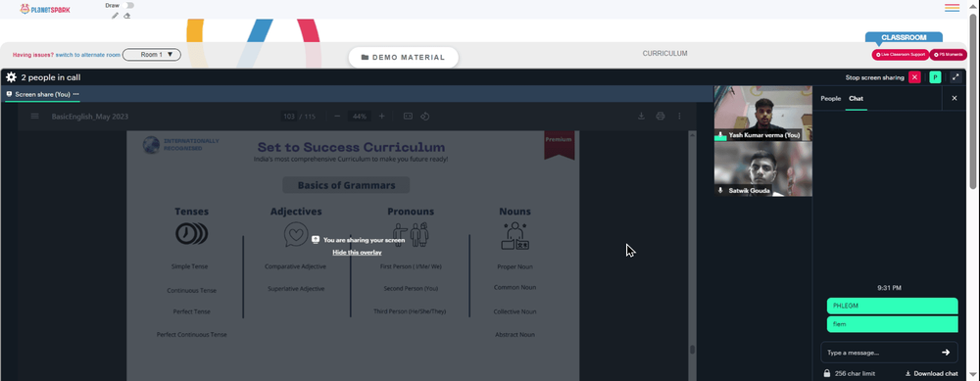The height and width of the screenshot is (381, 980).
Task: Click the Nouns person icon
Action: click(515, 236)
